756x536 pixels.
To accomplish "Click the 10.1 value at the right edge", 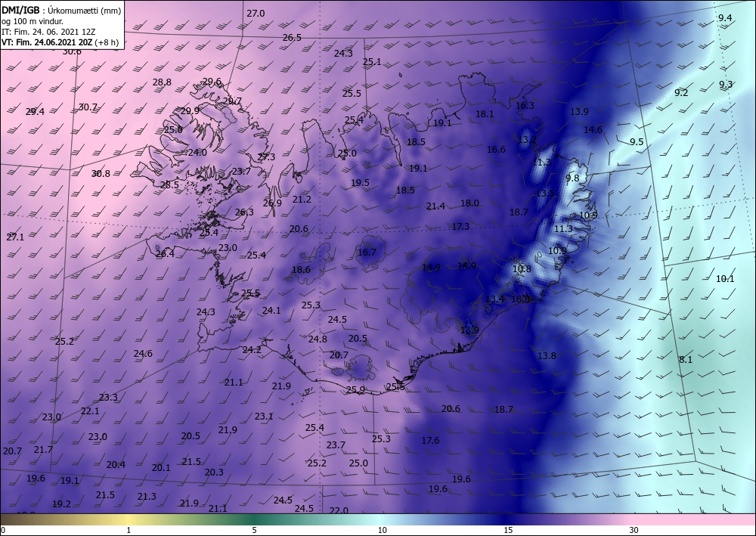I will click(x=724, y=279).
